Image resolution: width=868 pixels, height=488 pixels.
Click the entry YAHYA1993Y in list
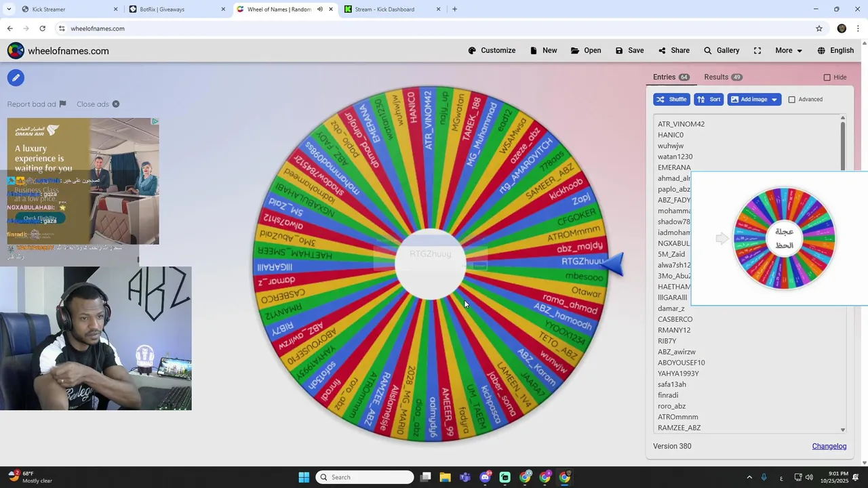point(678,373)
